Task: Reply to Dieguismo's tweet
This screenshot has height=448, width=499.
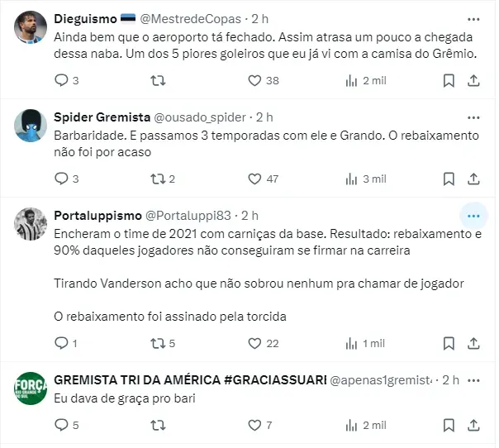Action: coord(61,80)
